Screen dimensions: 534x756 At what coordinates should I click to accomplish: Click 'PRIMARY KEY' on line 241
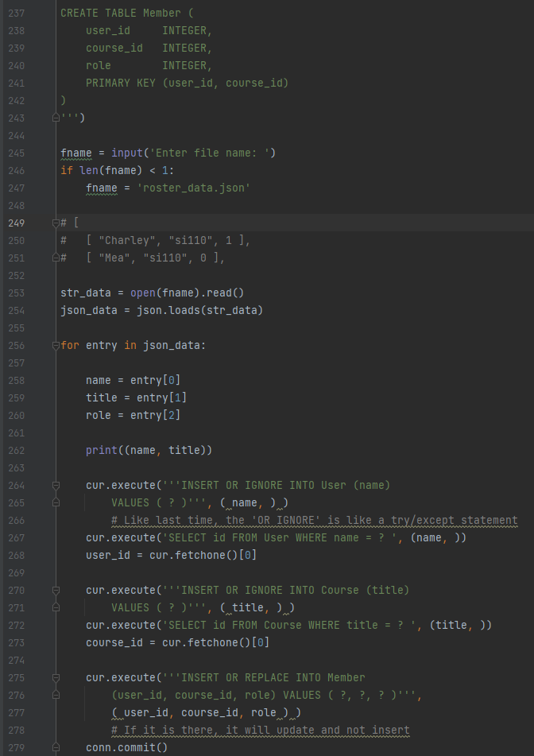(121, 83)
